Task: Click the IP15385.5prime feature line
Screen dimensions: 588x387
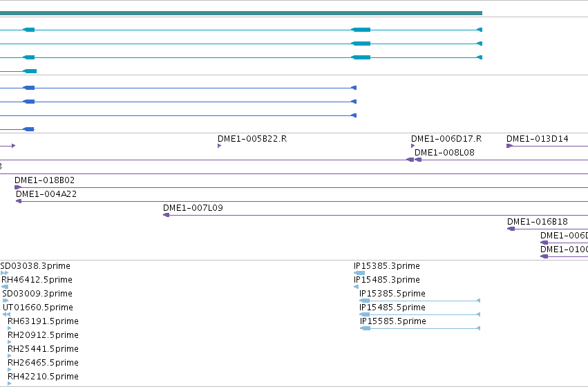Action: click(x=419, y=301)
